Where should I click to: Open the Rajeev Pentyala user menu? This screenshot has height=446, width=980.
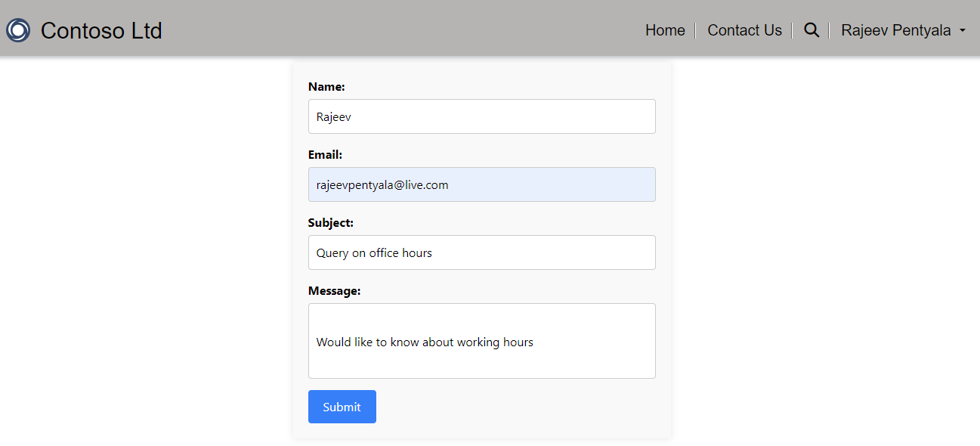[x=895, y=30]
